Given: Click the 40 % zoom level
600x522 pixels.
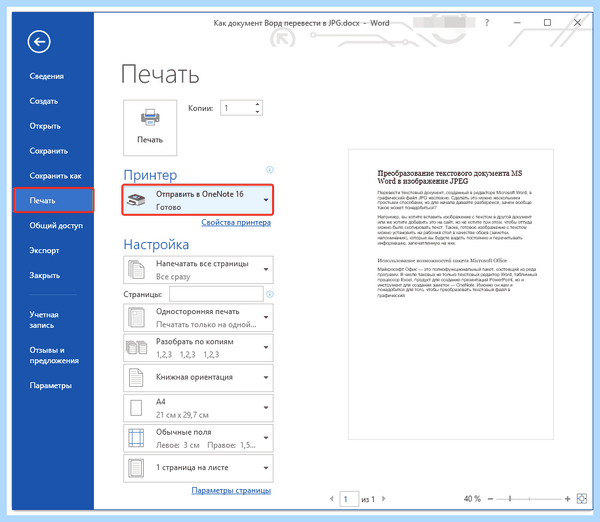Looking at the screenshot, I should pos(472,499).
